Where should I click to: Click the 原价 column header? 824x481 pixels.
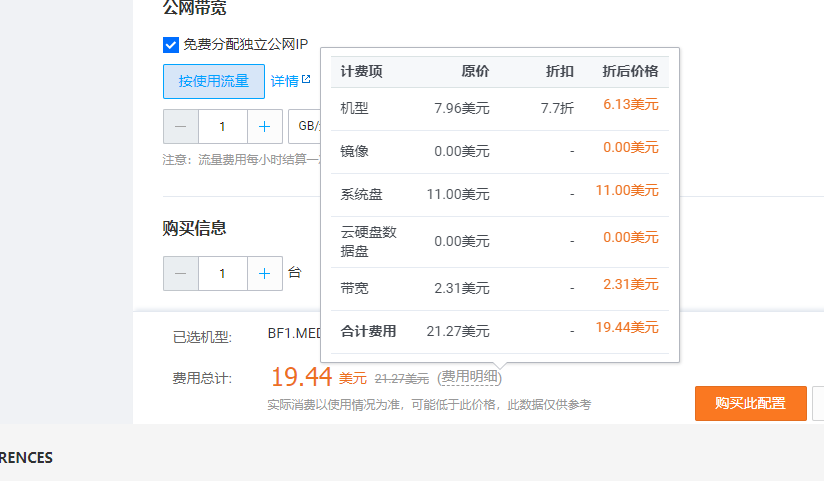[x=475, y=72]
